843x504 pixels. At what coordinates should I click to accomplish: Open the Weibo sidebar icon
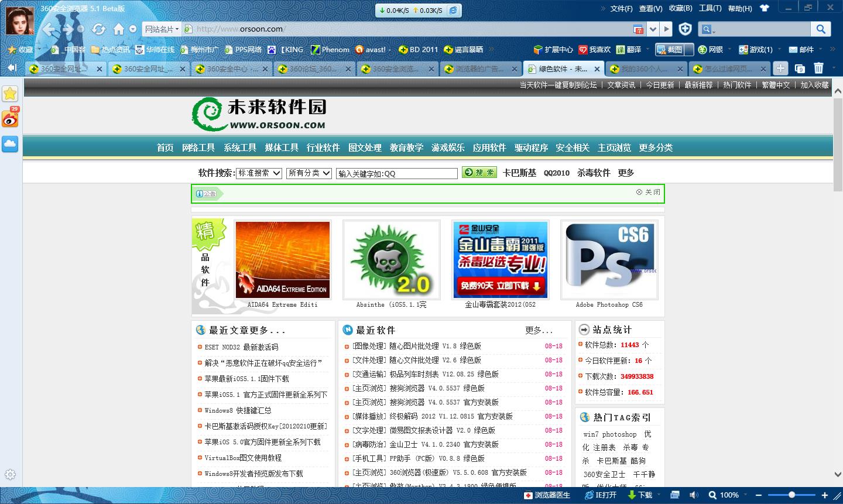click(x=10, y=119)
